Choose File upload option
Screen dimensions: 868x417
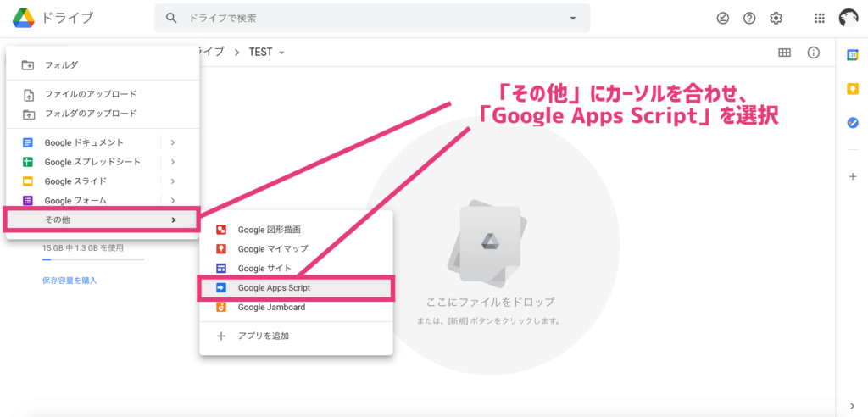[103, 94]
